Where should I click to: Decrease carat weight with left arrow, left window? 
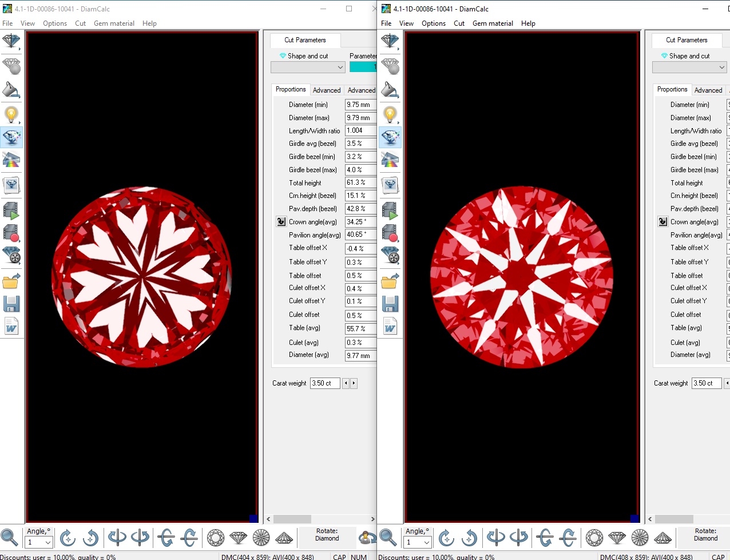point(346,383)
